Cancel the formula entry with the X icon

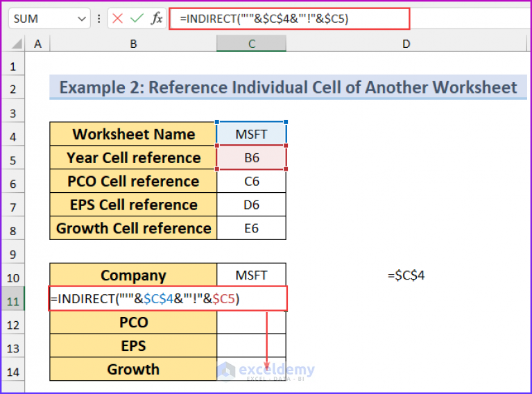pos(117,18)
